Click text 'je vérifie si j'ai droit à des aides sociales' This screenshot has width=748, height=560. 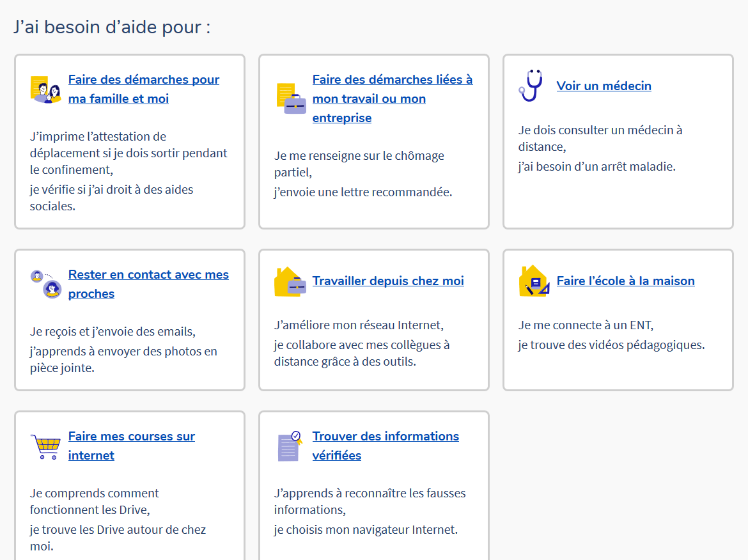112,198
